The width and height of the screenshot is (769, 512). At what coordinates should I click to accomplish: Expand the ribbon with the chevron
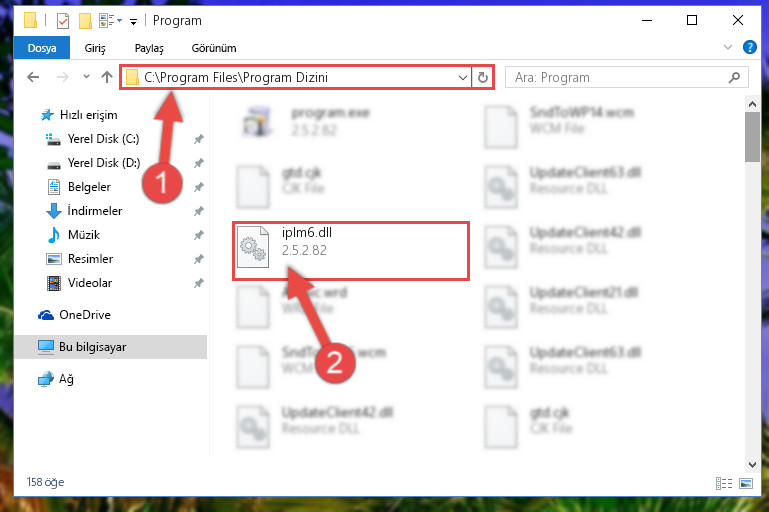pyautogui.click(x=728, y=47)
